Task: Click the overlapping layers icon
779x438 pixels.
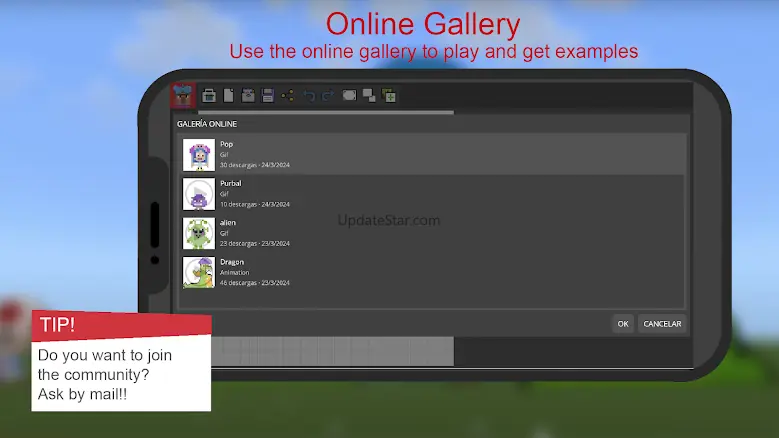Action: click(x=369, y=96)
